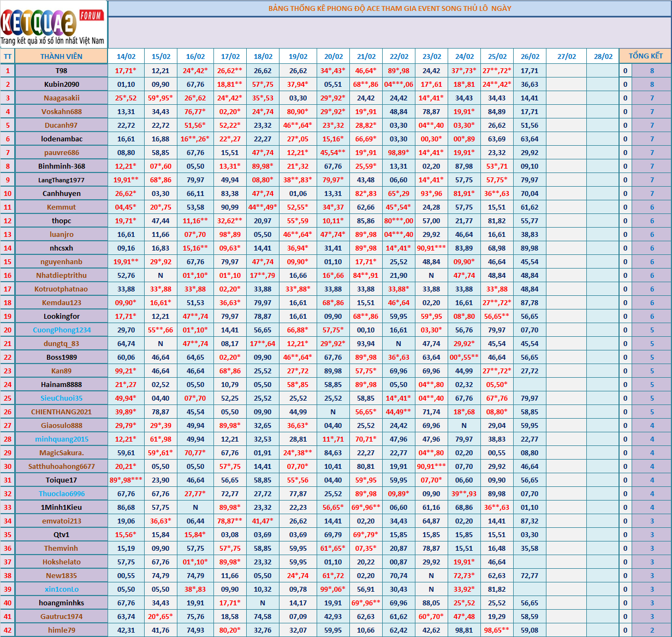The image size is (672, 637).
Task: Click nhcsxh's 23/02 cell '90,91***'
Action: 431,248
